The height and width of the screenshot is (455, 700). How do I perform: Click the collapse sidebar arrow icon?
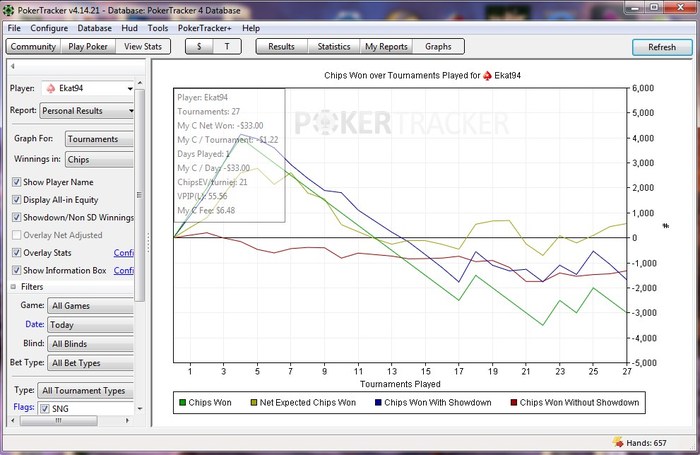point(12,66)
